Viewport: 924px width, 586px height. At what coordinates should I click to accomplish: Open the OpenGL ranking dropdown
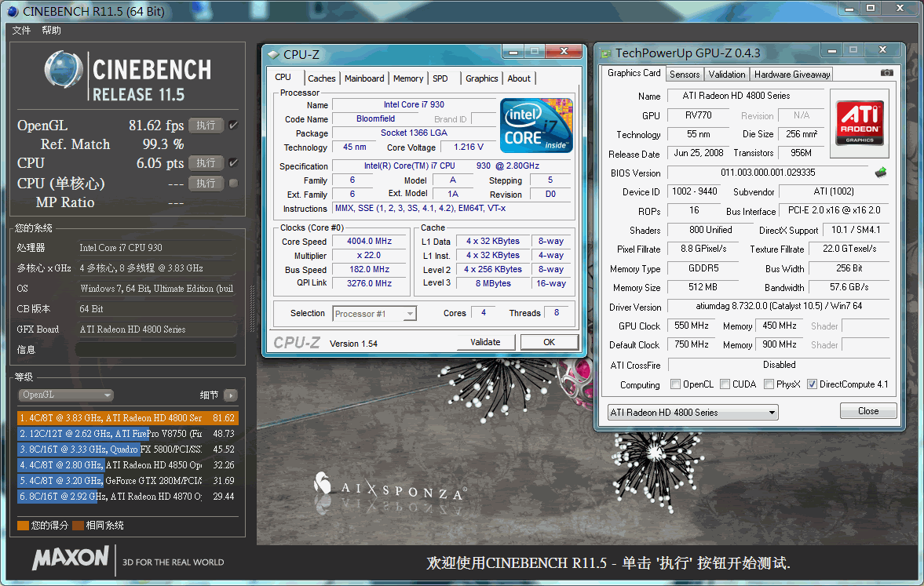tap(65, 395)
